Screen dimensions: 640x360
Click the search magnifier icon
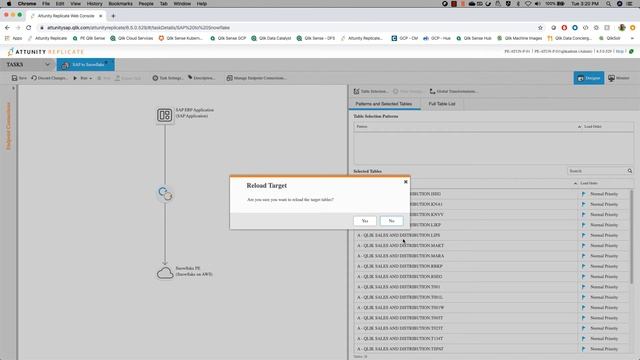[x=630, y=171]
